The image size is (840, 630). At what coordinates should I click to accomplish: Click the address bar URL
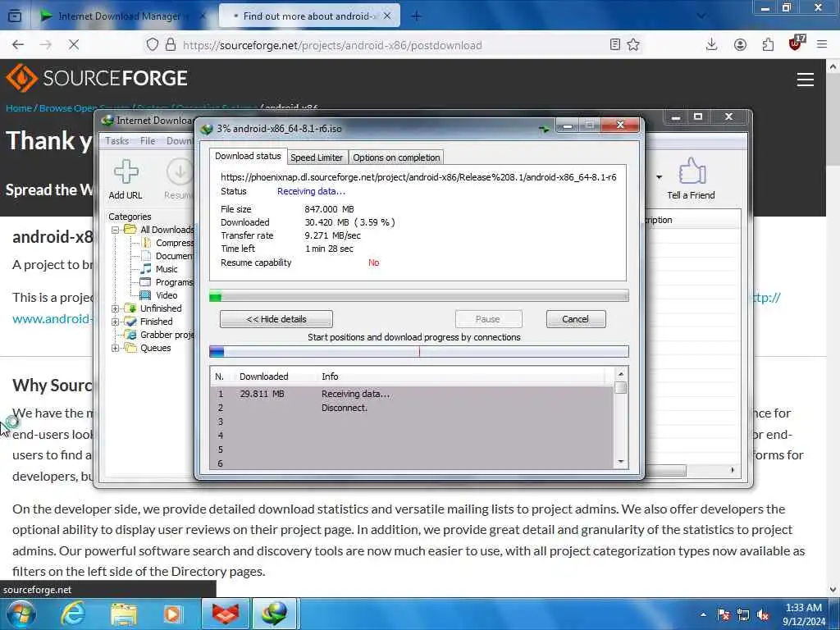(332, 45)
